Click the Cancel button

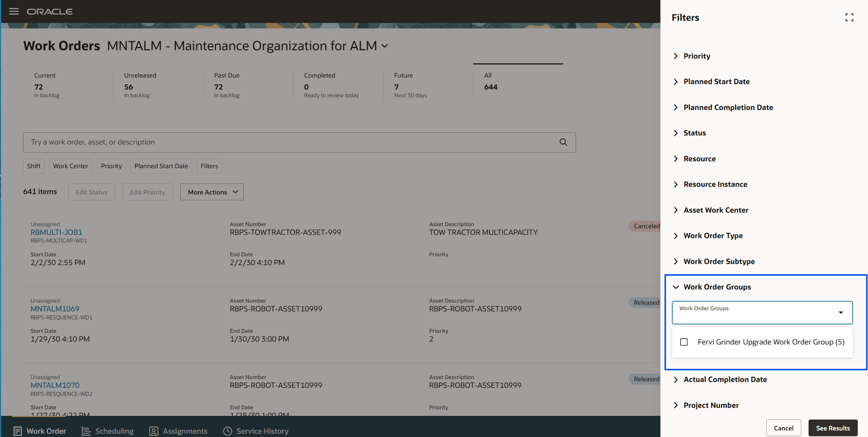783,428
